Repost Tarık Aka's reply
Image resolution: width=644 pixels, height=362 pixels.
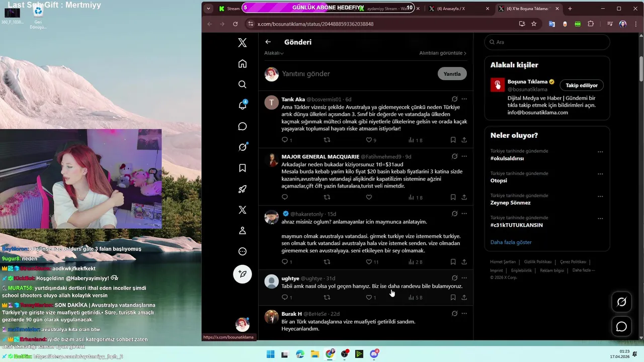tap(327, 140)
